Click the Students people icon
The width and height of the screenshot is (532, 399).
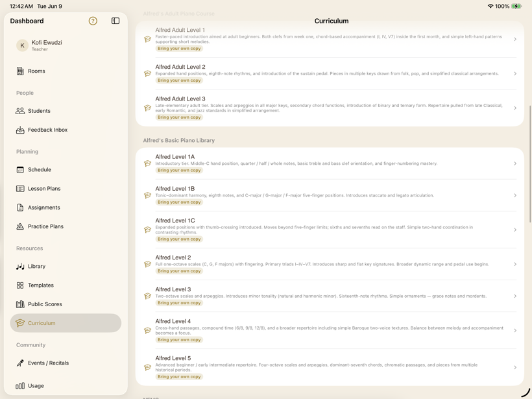[x=20, y=110]
